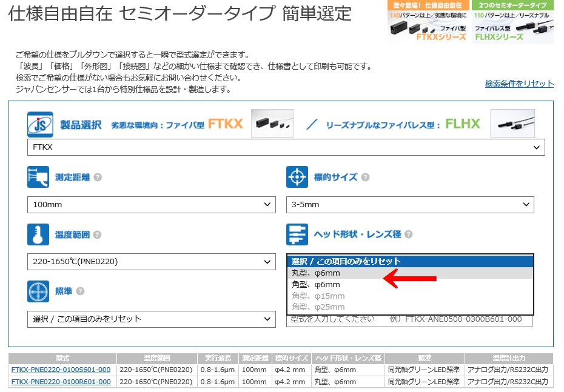Open the product selection dropdown showing FTKX
The height and width of the screenshot is (392, 564).
click(286, 147)
